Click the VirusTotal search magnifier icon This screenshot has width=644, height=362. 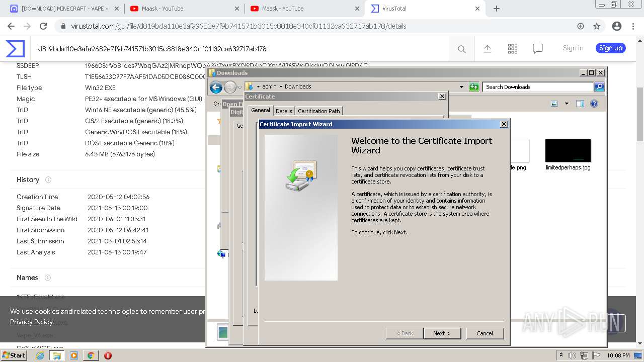(x=461, y=49)
